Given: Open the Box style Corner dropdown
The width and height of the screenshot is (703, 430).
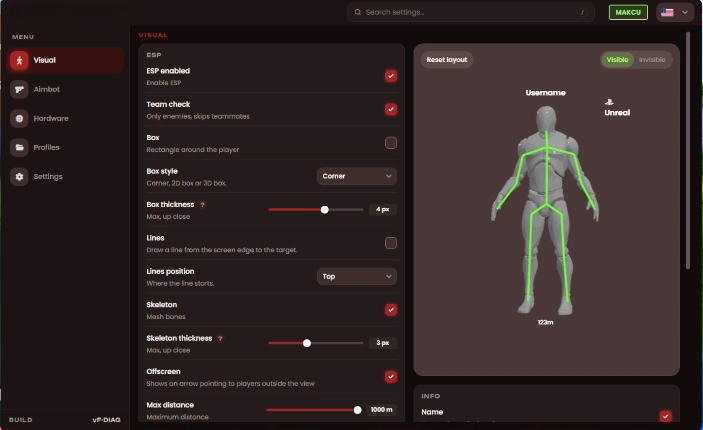Looking at the screenshot, I should point(357,176).
